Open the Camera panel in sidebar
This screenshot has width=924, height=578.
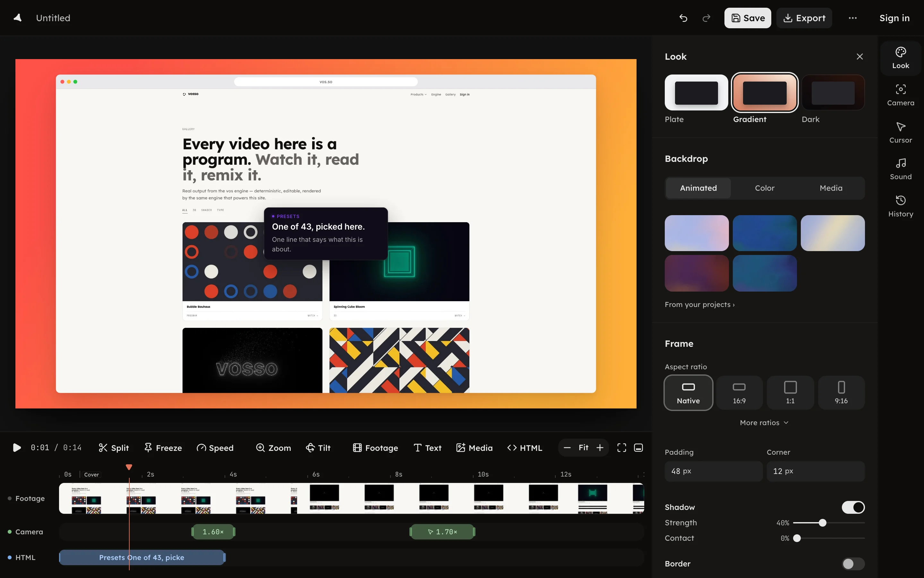pos(900,95)
